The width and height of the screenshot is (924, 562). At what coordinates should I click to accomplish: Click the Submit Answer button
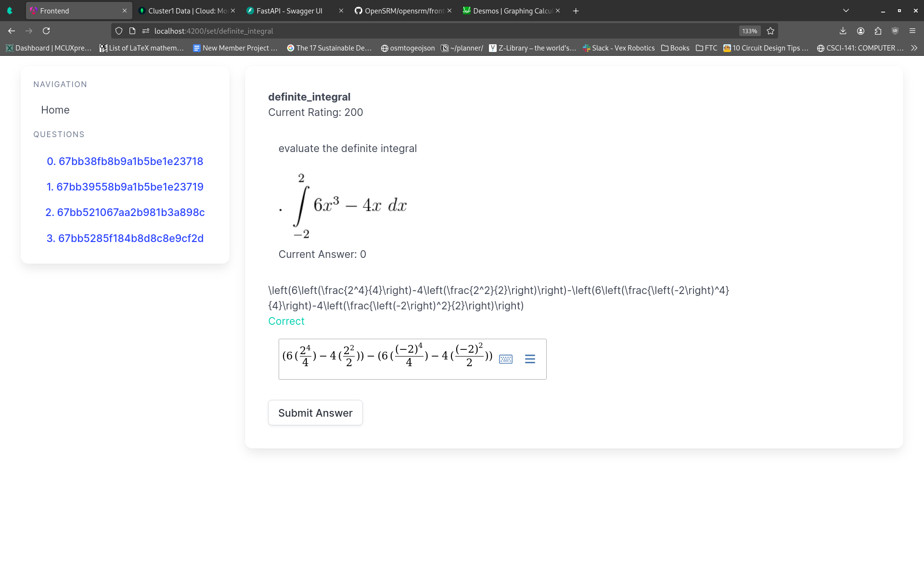pyautogui.click(x=315, y=413)
